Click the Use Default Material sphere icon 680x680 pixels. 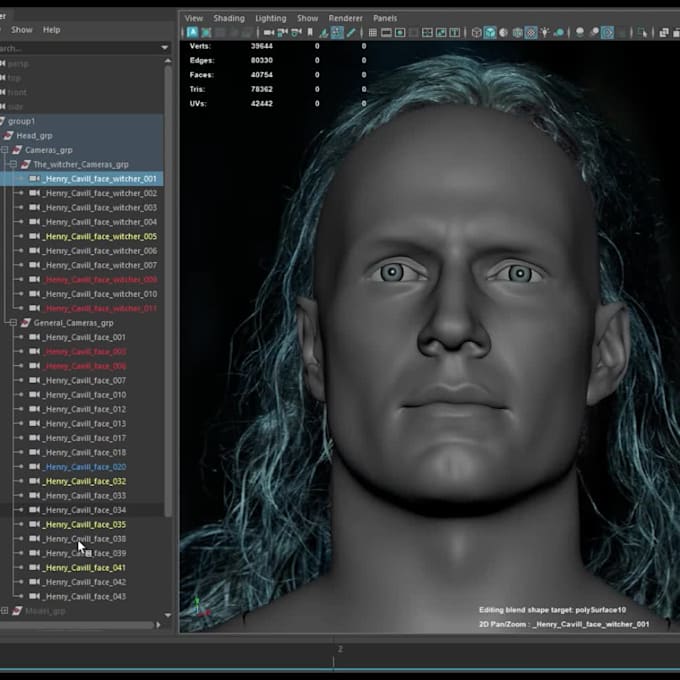point(503,33)
